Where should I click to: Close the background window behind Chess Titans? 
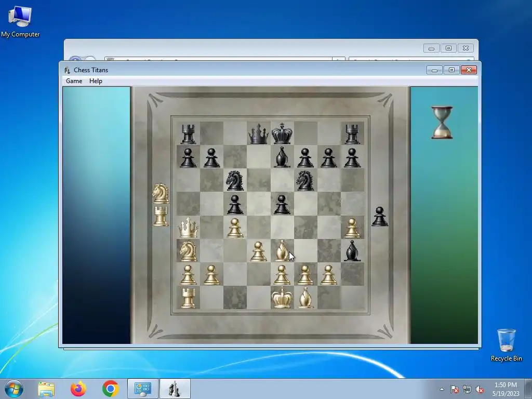pos(466,48)
